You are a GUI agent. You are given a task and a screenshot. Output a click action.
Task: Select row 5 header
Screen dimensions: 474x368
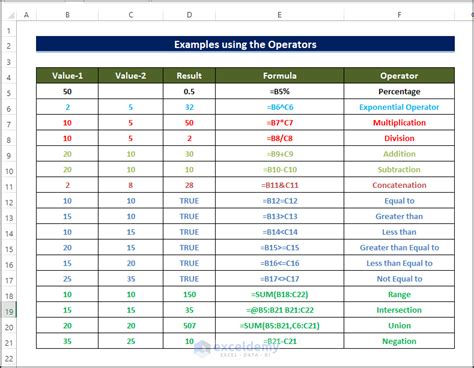pyautogui.click(x=9, y=93)
